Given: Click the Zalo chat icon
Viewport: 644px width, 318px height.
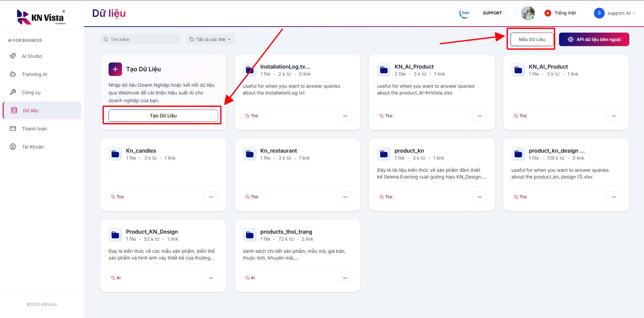Looking at the screenshot, I should [x=465, y=13].
